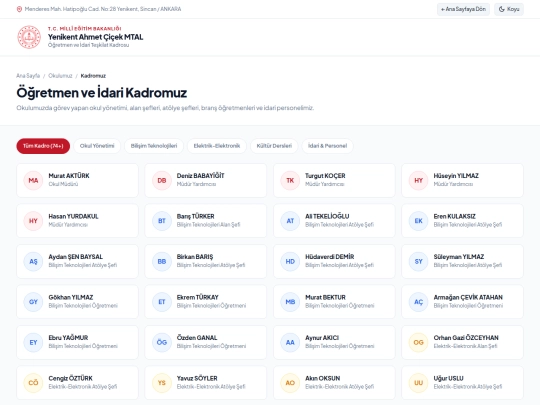Select the Kültür Dersleri filter tab

(x=274, y=146)
